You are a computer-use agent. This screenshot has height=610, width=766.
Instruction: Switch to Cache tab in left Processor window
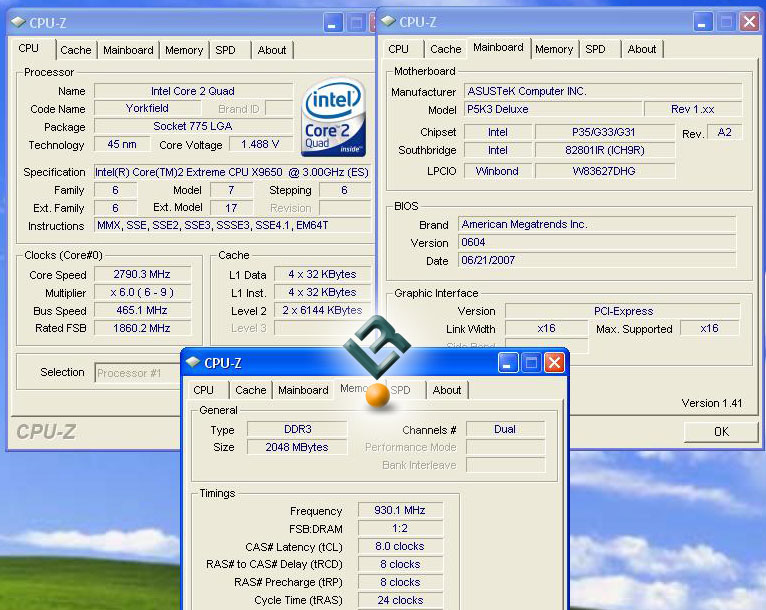(x=76, y=50)
